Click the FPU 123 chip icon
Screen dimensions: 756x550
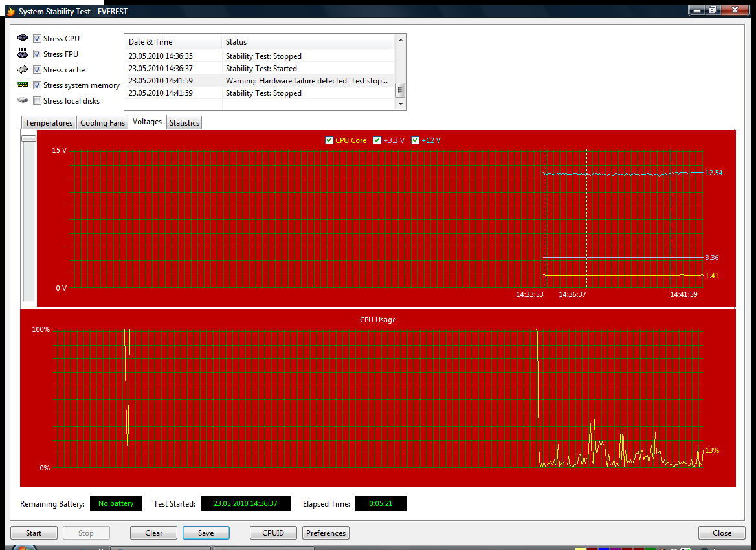pyautogui.click(x=23, y=53)
